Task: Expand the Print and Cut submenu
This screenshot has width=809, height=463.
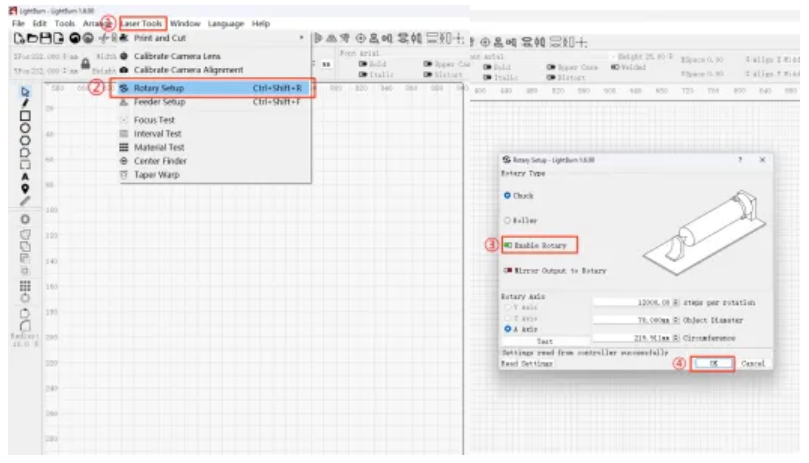Action: [x=301, y=38]
